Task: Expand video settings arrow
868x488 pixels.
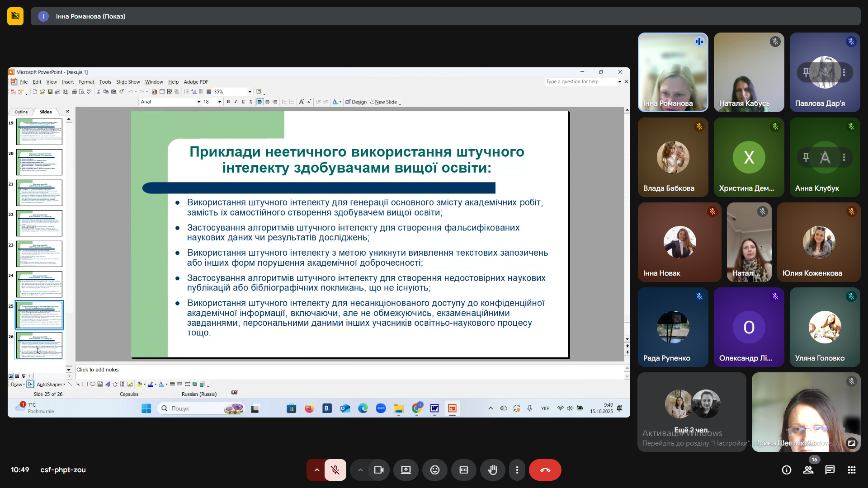Action: [360, 470]
